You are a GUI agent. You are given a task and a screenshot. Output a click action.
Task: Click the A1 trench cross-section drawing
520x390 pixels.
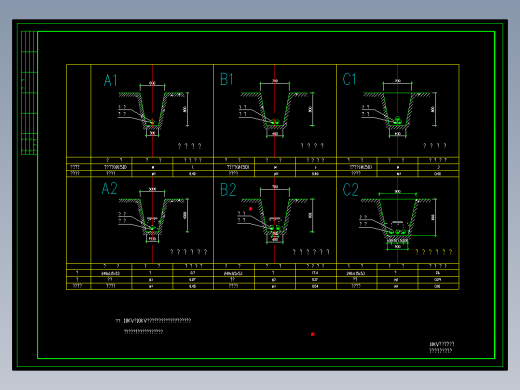click(152, 110)
